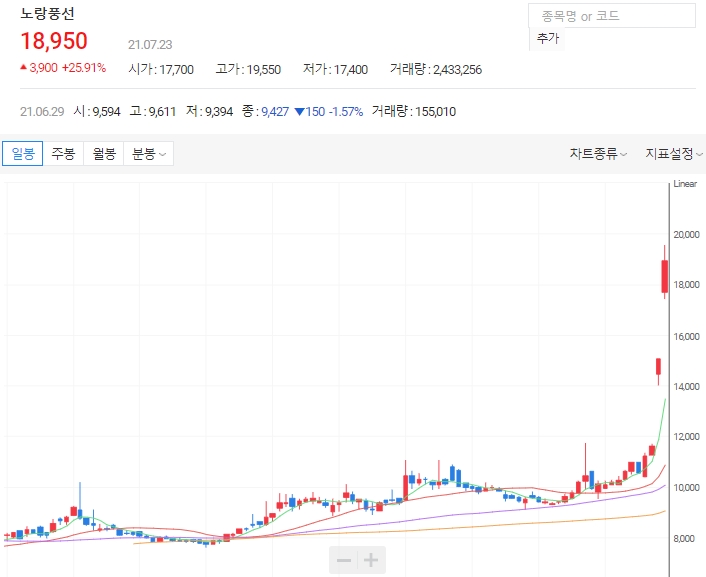Click the 12,000 axis label
Screen dimensions: 706x577
point(686,436)
